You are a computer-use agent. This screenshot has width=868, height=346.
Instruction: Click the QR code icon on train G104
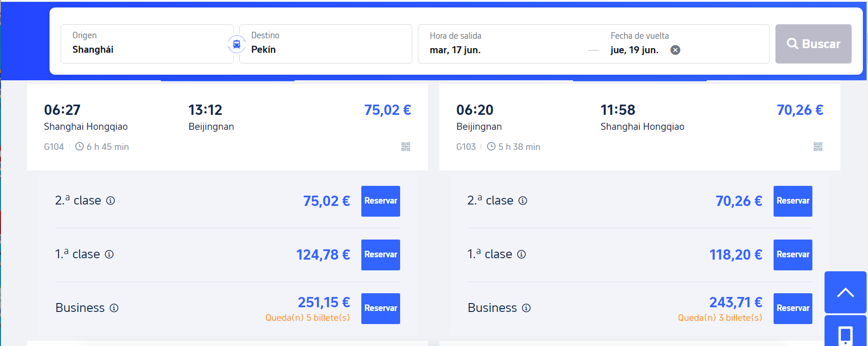click(x=405, y=147)
